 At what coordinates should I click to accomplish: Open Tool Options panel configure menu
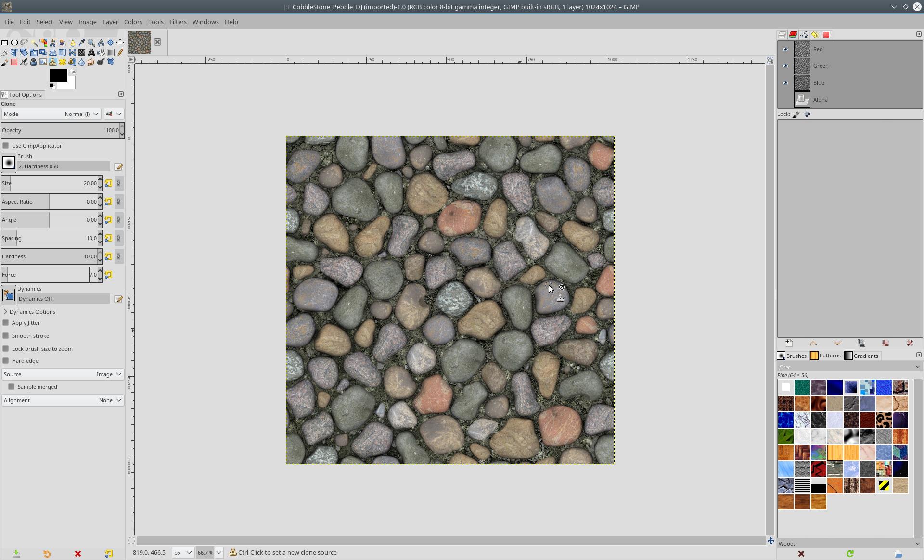coord(121,94)
